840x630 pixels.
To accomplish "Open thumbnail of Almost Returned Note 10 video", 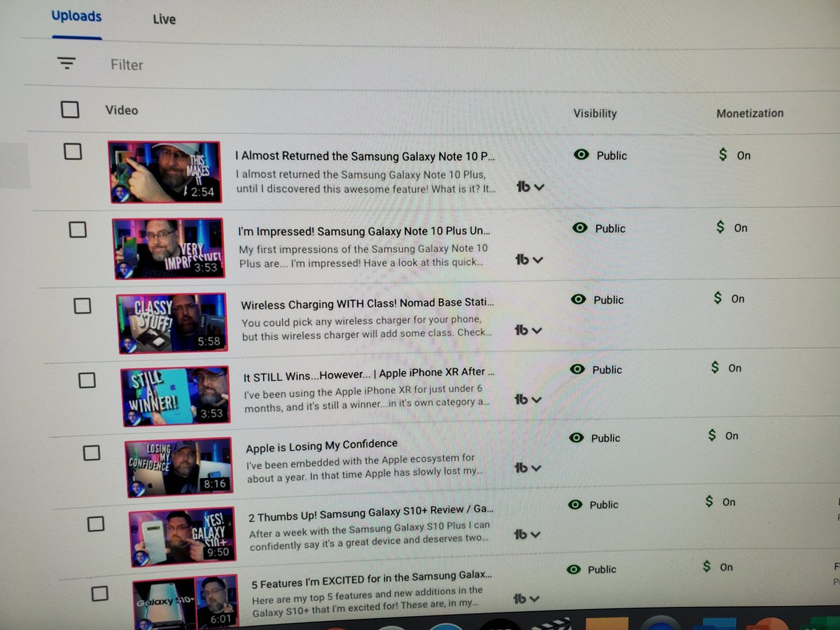I will click(164, 172).
